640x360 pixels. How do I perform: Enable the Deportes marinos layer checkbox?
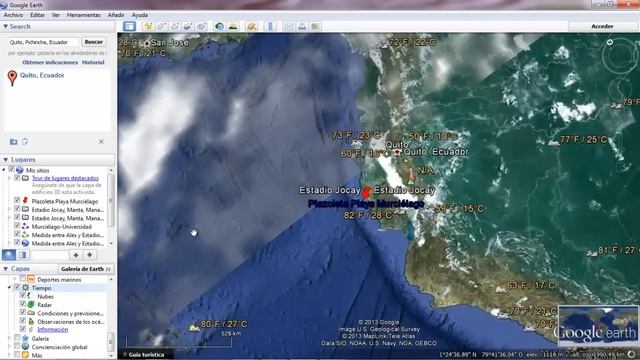(x=22, y=279)
